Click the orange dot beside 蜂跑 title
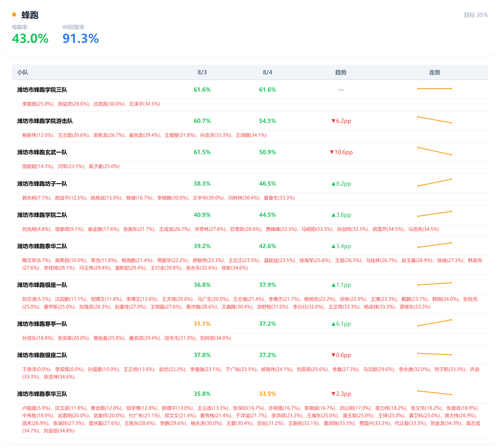Screen dimensions: 500x448 (14, 15)
